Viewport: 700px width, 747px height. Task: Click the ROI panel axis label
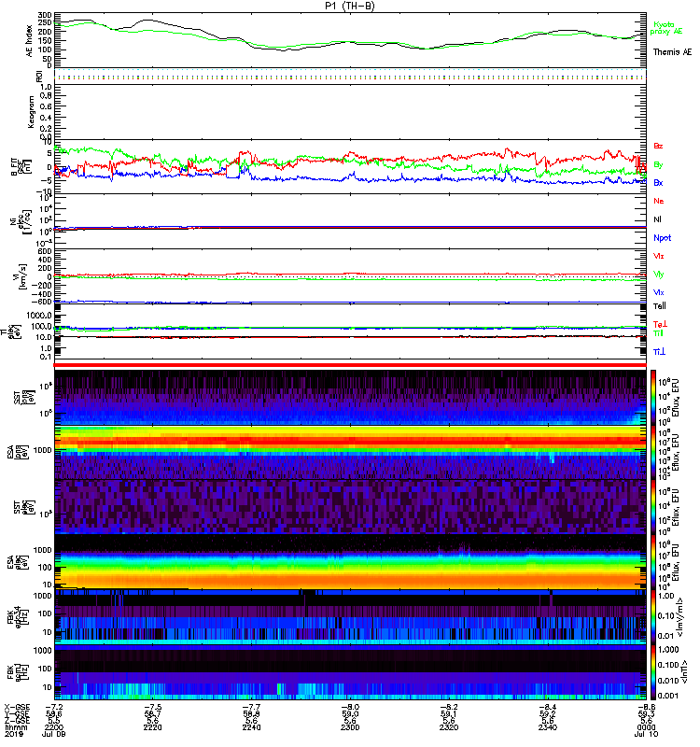tap(39, 77)
